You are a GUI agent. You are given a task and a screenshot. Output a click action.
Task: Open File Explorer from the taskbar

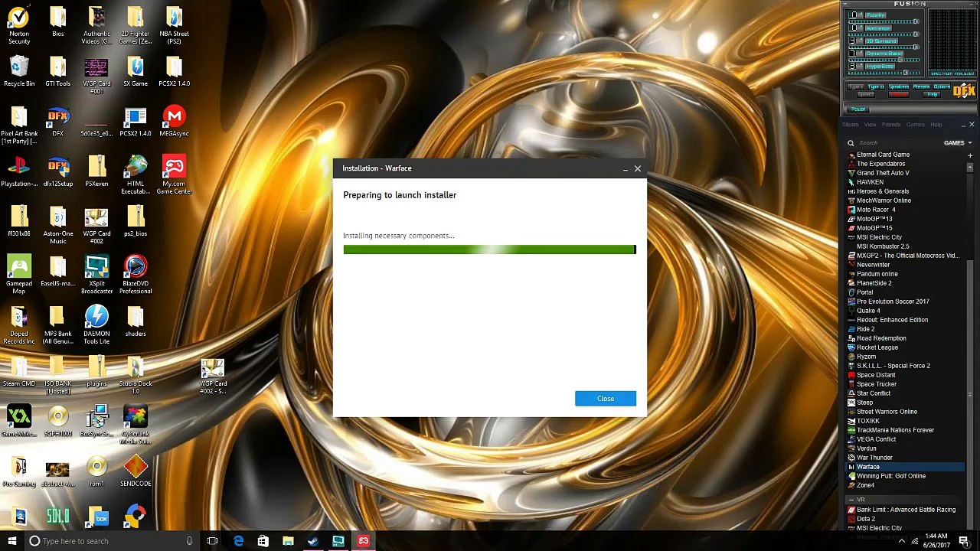[x=288, y=541]
